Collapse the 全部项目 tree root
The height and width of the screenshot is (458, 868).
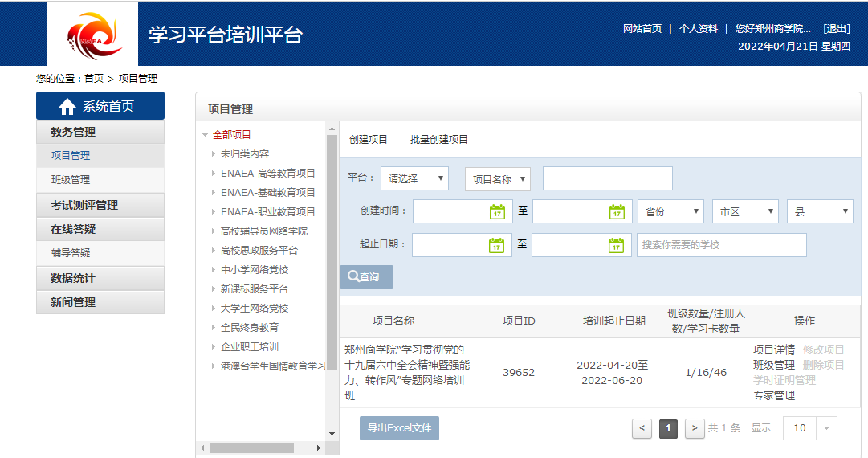click(206, 135)
